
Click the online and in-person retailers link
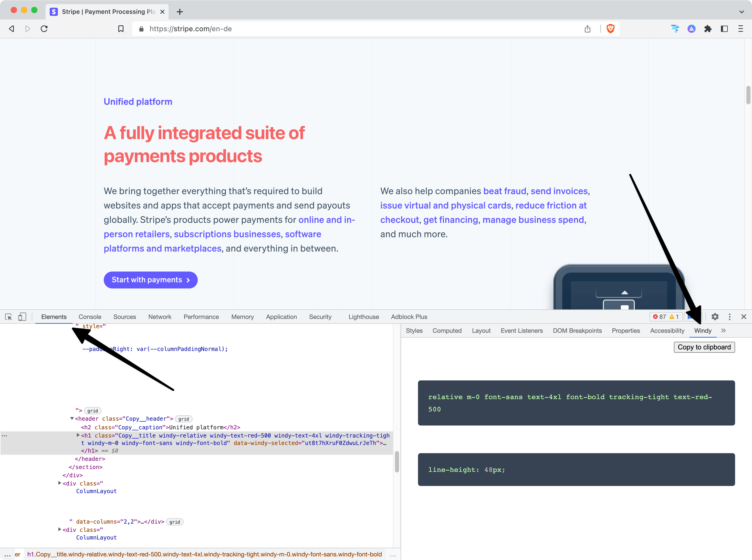coord(229,226)
